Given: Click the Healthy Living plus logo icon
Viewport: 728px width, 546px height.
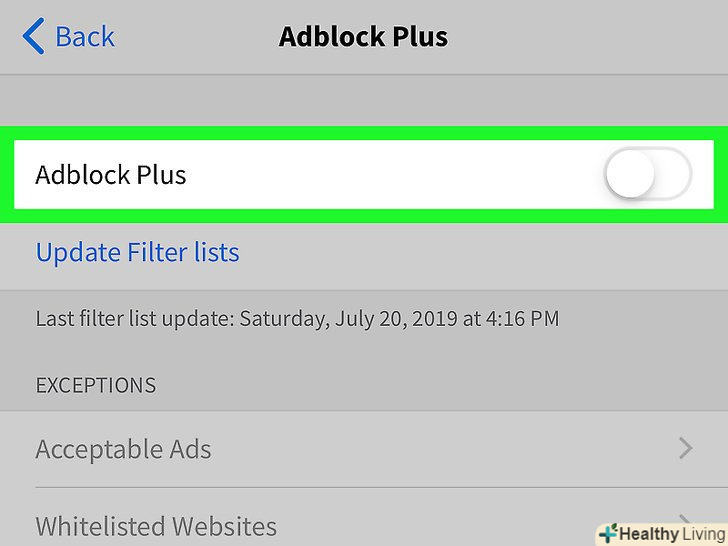Looking at the screenshot, I should pos(608,533).
